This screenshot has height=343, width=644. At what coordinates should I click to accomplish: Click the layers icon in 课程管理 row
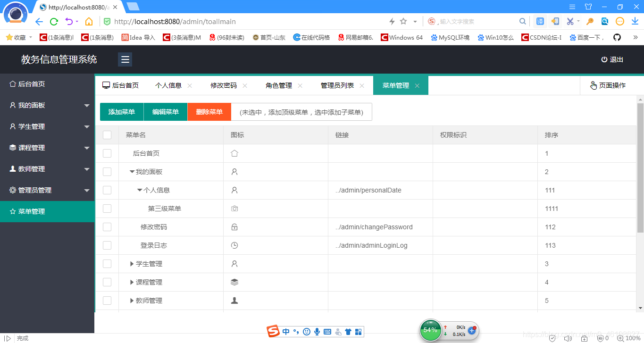point(234,282)
